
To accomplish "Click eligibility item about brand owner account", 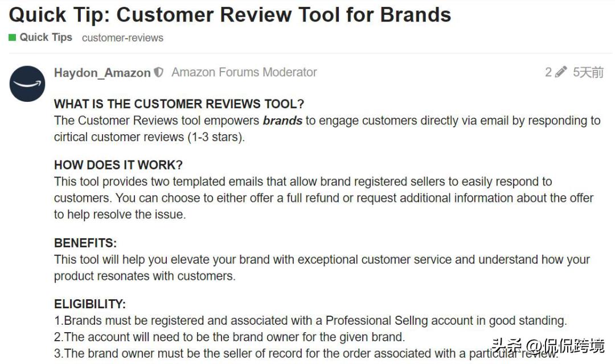I will [x=229, y=337].
